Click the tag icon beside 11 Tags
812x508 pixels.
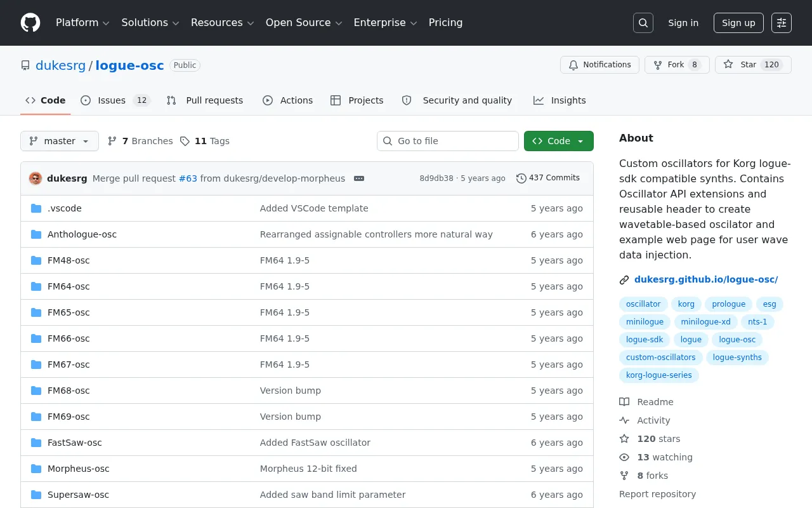185,141
